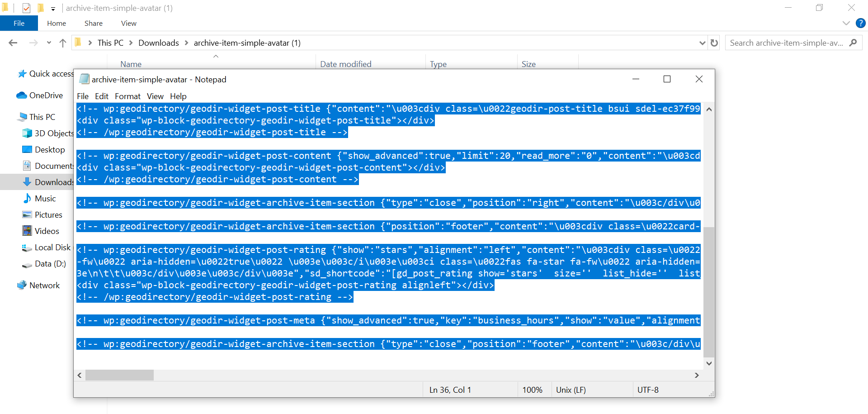Viewport: 868px width, 414px height.
Task: Open the Notepad Help menu
Action: coord(178,96)
